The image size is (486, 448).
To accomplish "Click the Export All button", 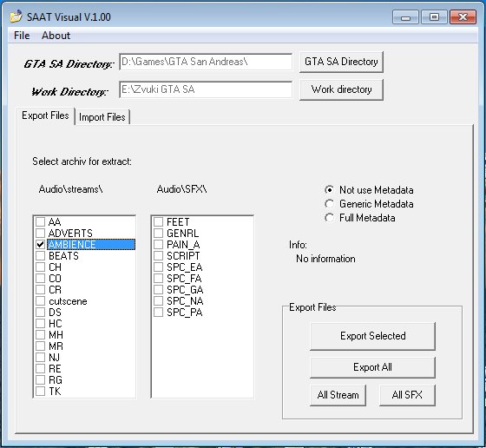I will coord(372,367).
